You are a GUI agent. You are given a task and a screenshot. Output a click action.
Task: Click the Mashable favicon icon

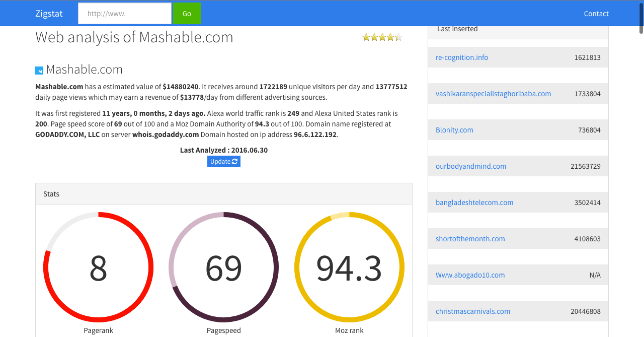[39, 71]
